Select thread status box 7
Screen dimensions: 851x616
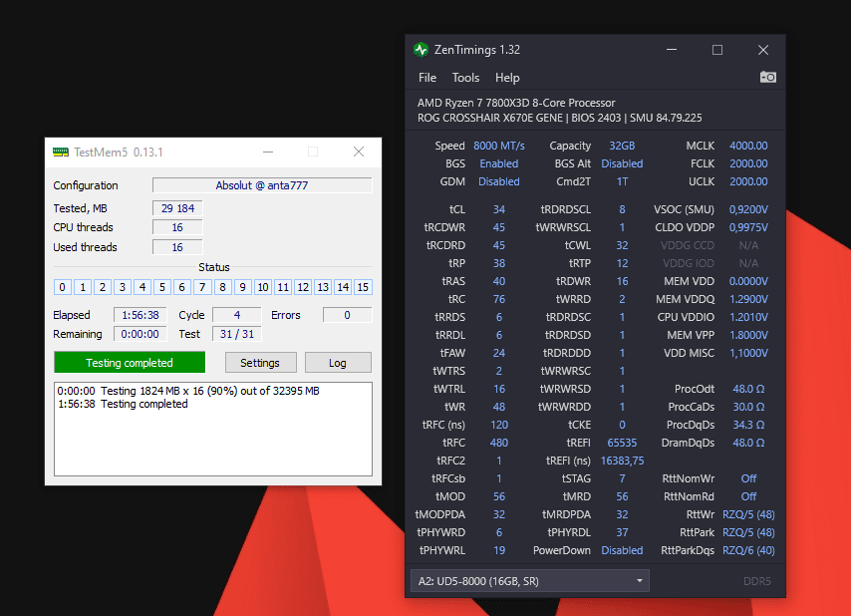pos(202,287)
